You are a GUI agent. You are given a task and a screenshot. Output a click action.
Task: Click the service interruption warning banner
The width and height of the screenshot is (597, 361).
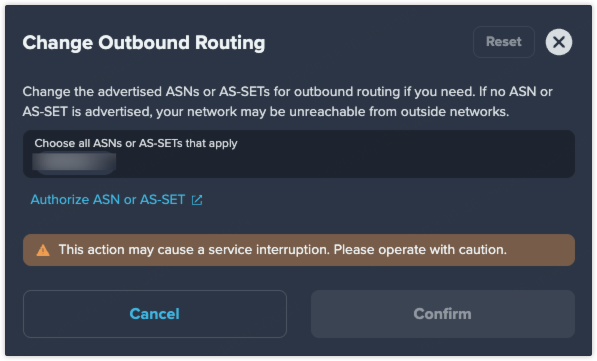(x=299, y=250)
